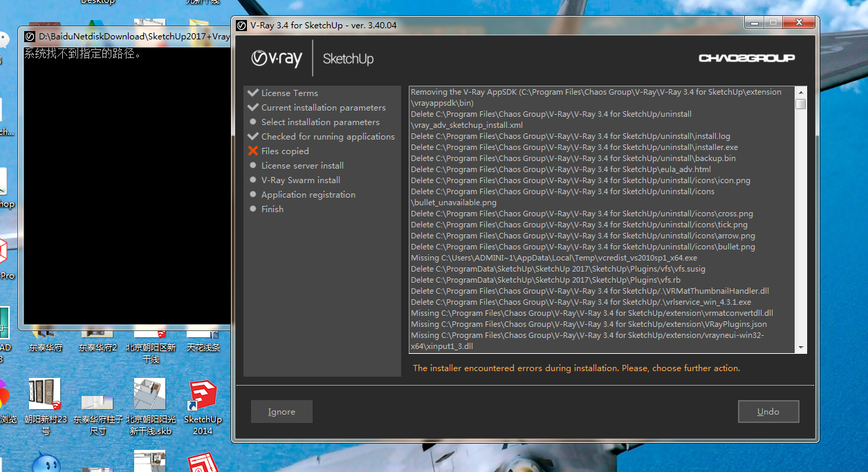The height and width of the screenshot is (472, 868).
Task: Click the red X icon beside Files copied
Action: pos(253,151)
